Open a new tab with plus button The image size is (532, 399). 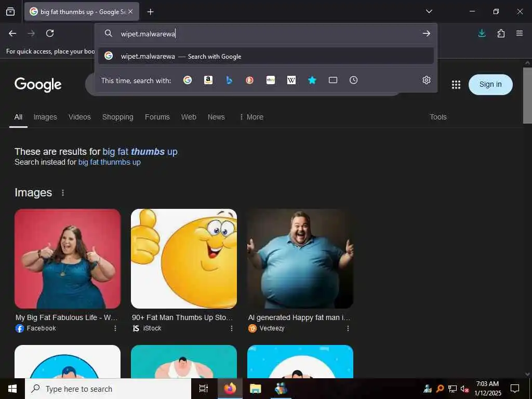(150, 12)
